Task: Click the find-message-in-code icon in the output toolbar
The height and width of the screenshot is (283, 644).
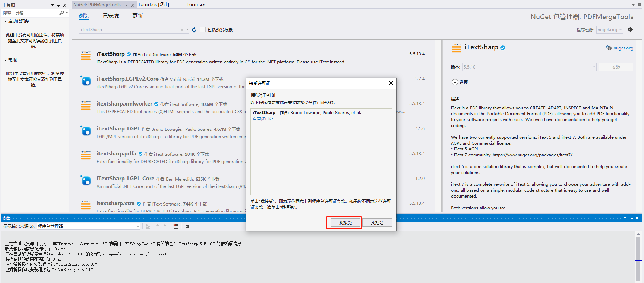Action: click(x=148, y=226)
